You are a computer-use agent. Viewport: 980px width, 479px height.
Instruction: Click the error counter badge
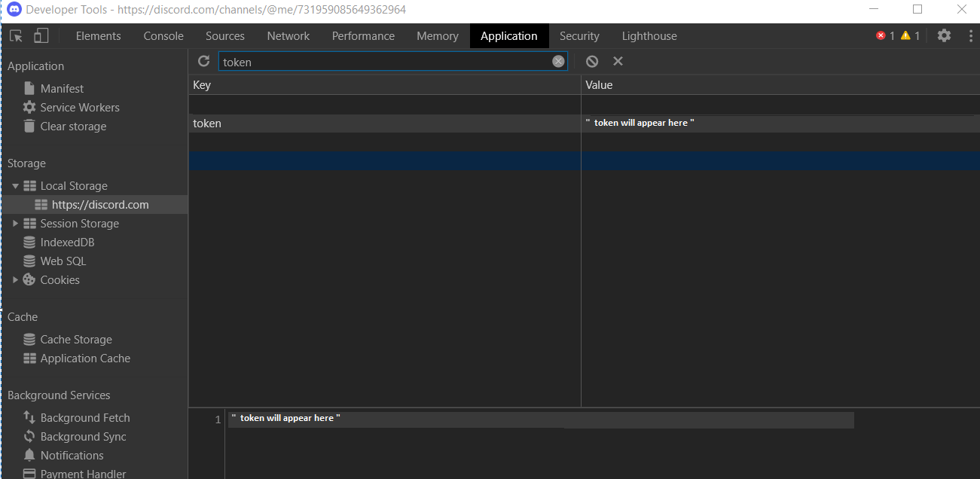(x=884, y=35)
